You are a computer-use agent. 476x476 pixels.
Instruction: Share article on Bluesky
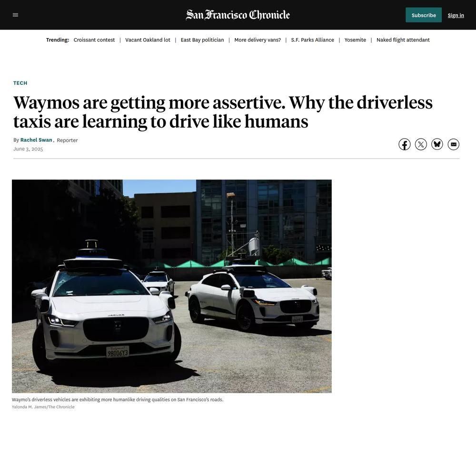click(x=437, y=144)
